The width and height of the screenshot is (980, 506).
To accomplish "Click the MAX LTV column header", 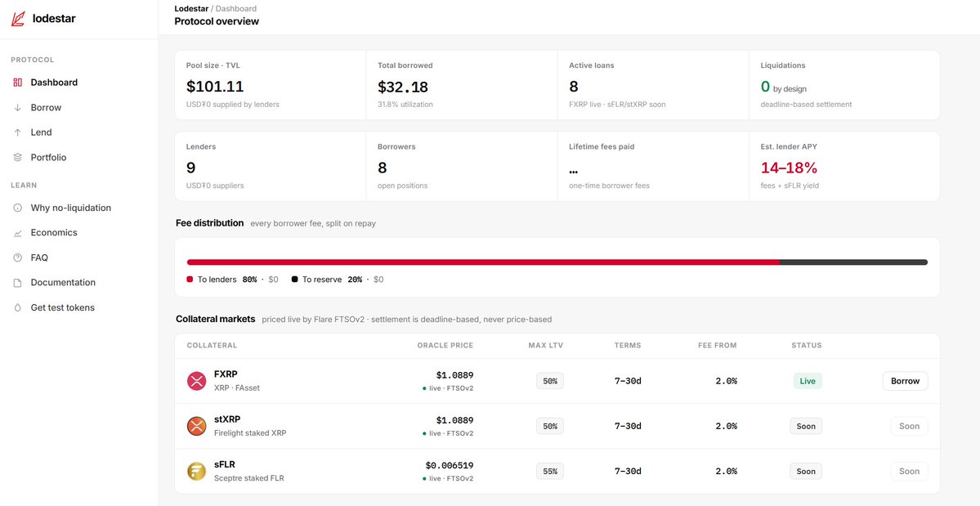I will 546,346.
